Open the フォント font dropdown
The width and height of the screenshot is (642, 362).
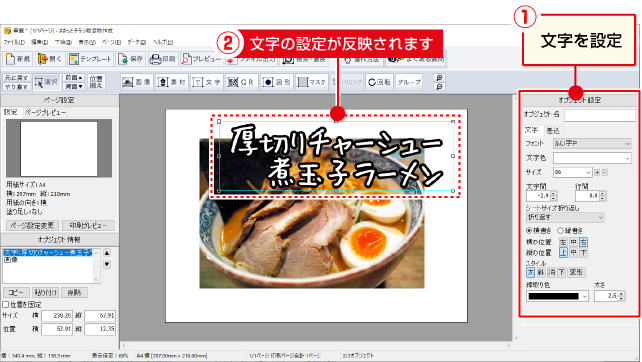[x=592, y=143]
